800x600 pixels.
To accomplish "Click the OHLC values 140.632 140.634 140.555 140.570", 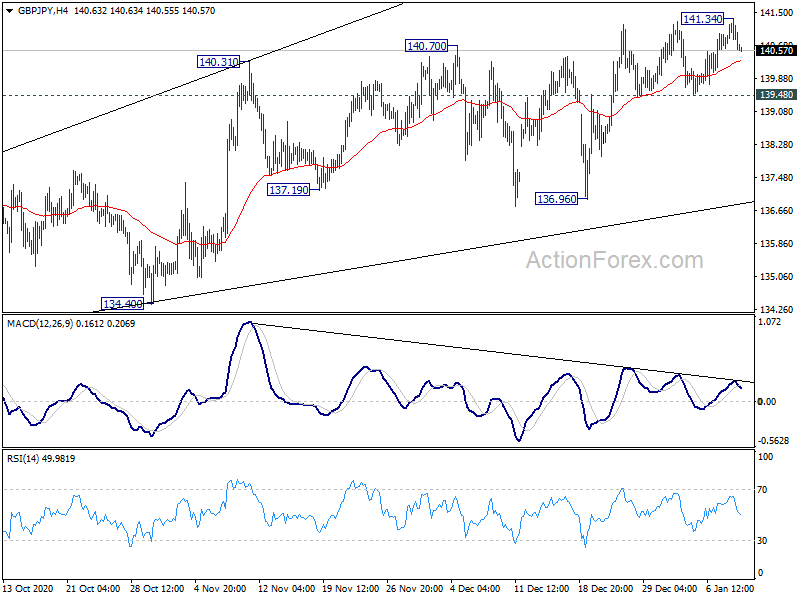I will [144, 11].
